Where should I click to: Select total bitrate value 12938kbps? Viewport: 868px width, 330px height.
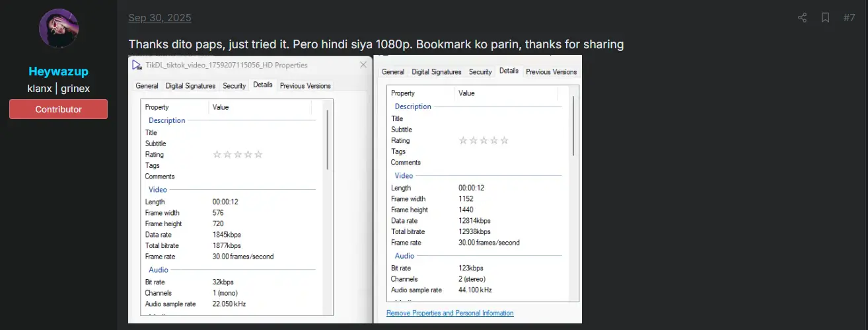point(474,231)
